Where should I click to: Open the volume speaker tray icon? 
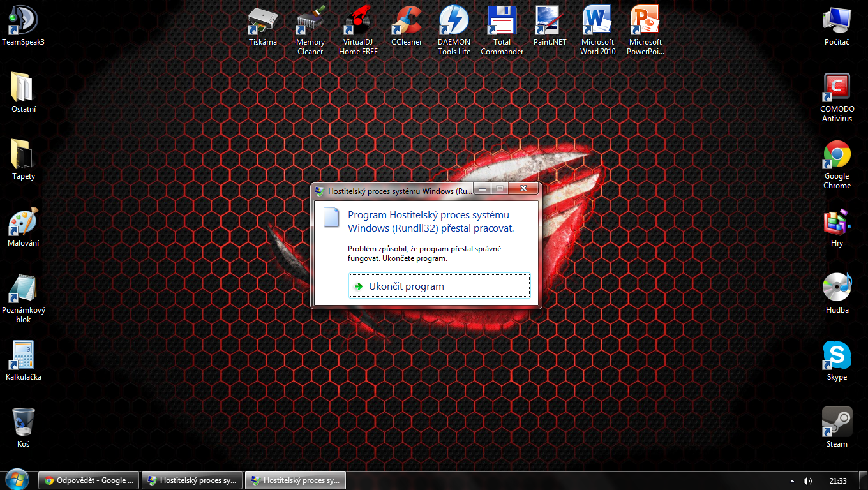807,481
